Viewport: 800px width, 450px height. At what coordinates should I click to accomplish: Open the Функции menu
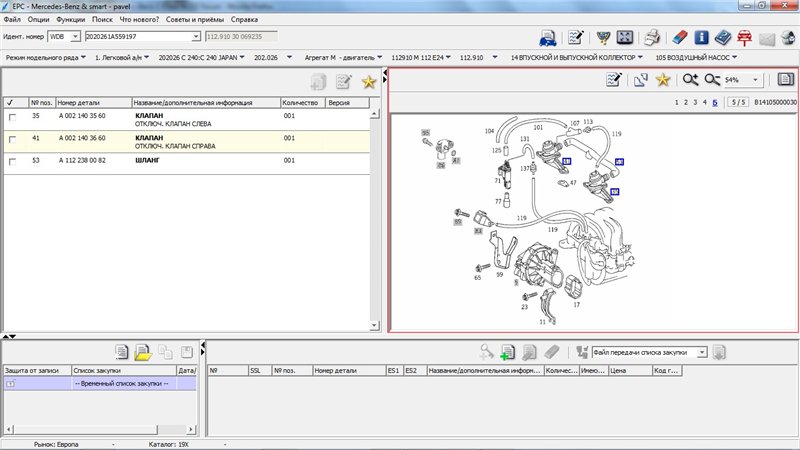click(x=70, y=19)
